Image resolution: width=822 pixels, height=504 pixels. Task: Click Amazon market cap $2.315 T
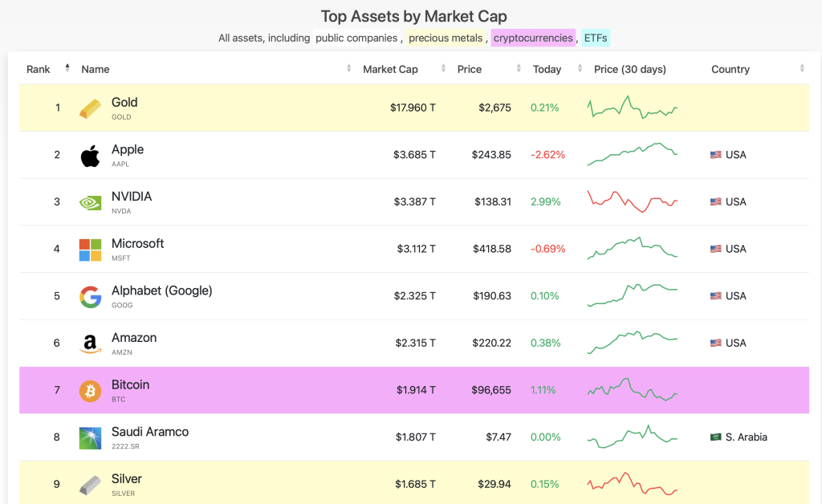(415, 343)
